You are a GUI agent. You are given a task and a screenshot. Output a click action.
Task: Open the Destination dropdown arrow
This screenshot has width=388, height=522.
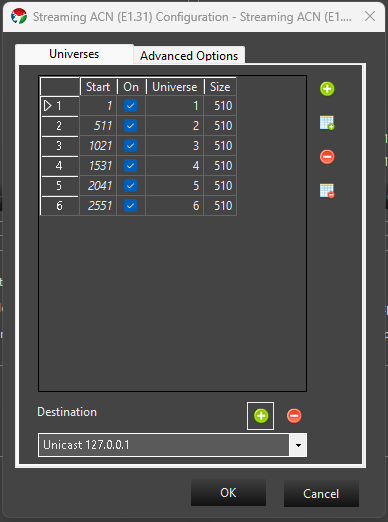[x=298, y=445]
